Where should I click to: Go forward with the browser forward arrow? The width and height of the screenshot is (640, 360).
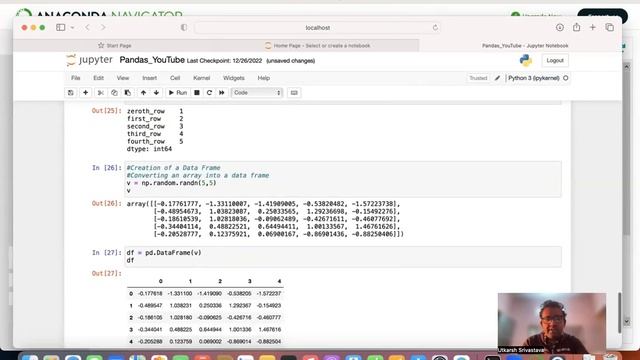[103, 27]
